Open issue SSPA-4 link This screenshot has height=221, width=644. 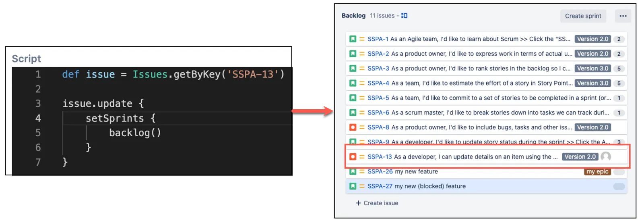[x=378, y=83]
